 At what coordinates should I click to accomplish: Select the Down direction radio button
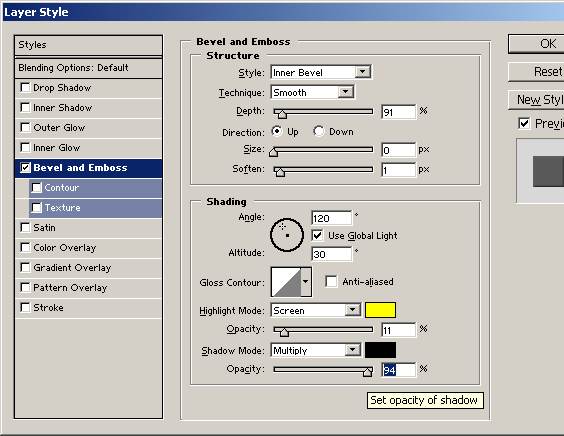[x=318, y=131]
